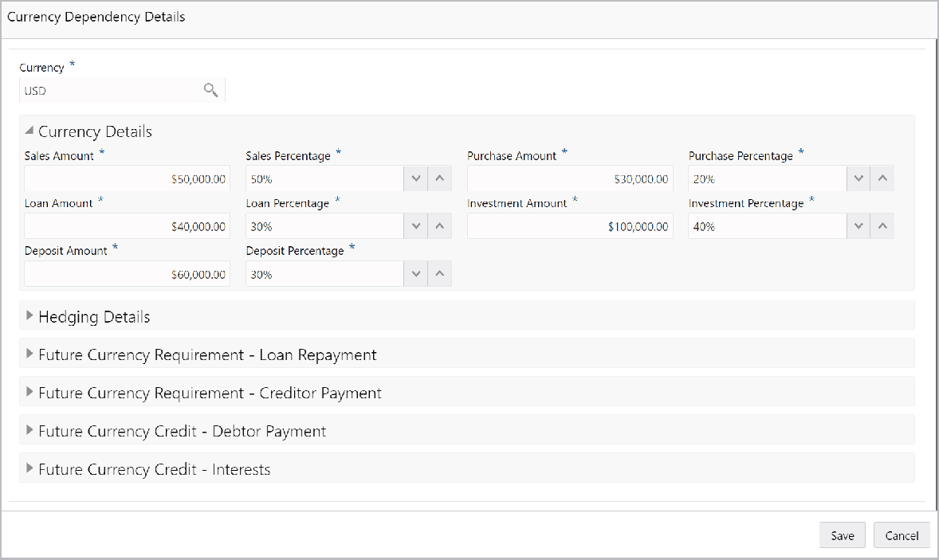939x560 pixels.
Task: Increase Purchase Percentage with the up arrow
Action: pos(882,178)
